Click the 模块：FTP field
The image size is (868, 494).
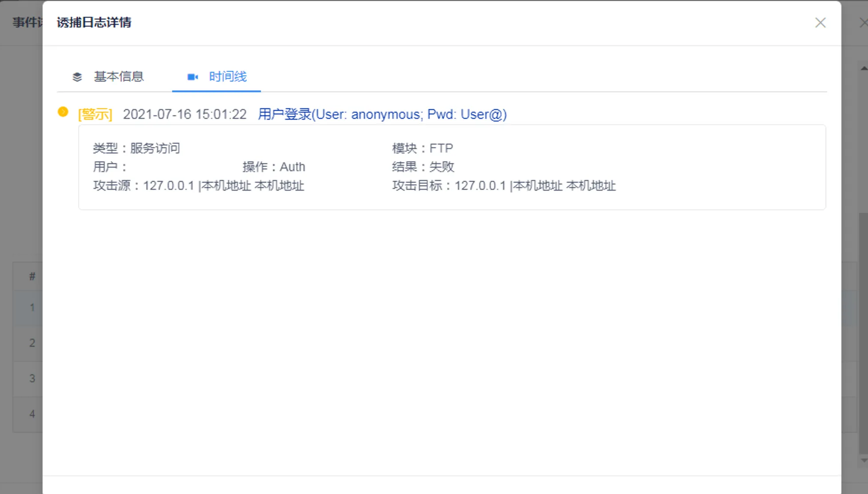pos(422,148)
